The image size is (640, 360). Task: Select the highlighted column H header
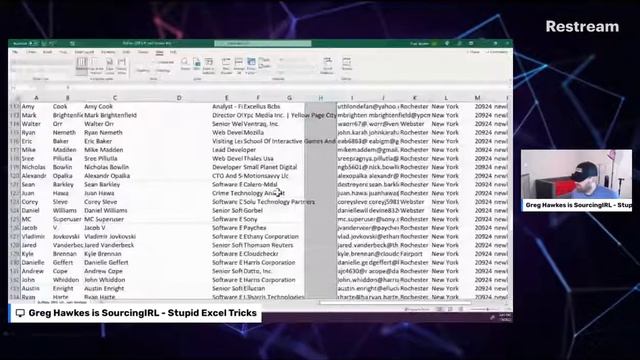tap(320, 98)
